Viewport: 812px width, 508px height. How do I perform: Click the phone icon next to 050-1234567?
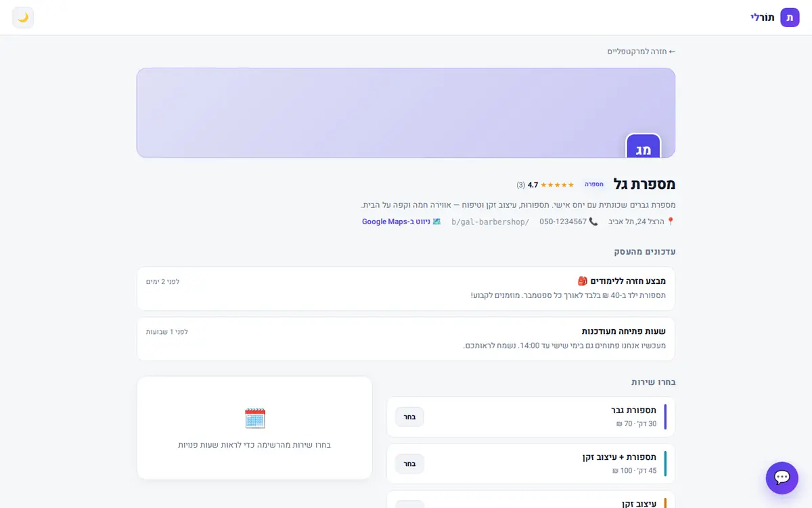[593, 221]
